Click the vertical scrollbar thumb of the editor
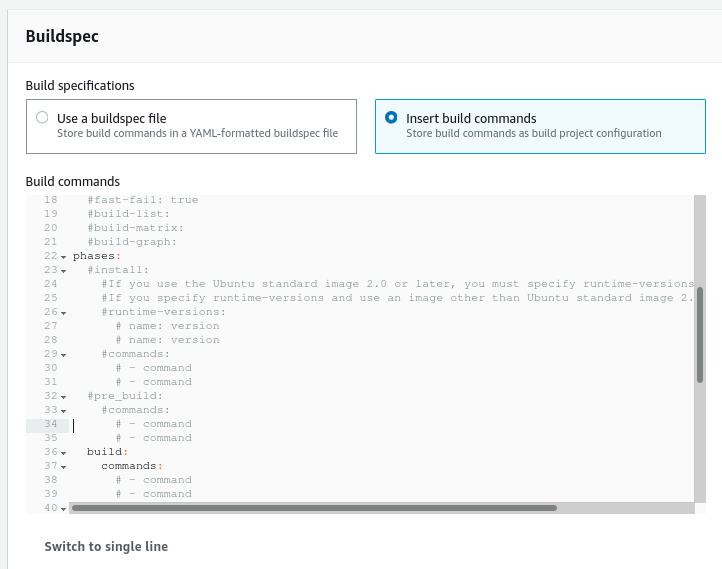 point(700,335)
